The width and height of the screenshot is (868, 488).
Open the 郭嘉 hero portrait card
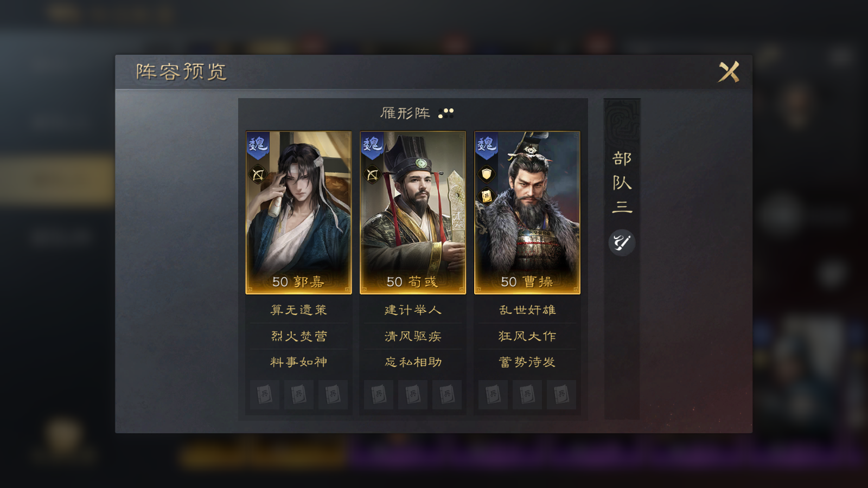click(298, 213)
